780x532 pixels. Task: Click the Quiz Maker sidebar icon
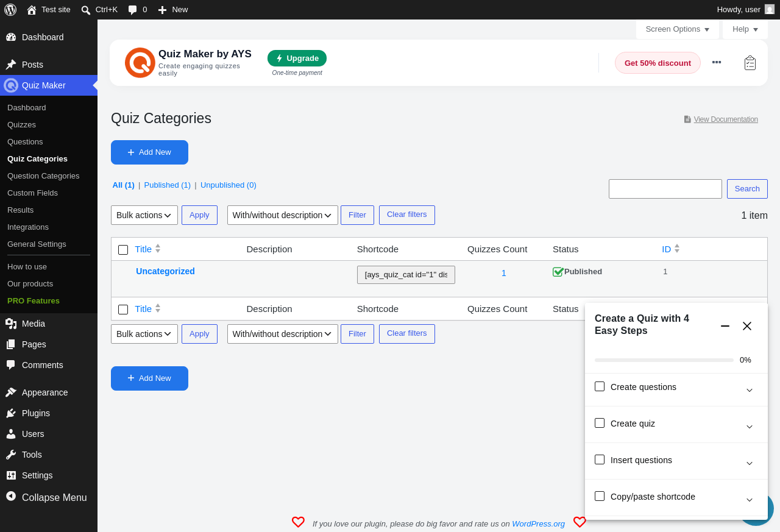11,85
